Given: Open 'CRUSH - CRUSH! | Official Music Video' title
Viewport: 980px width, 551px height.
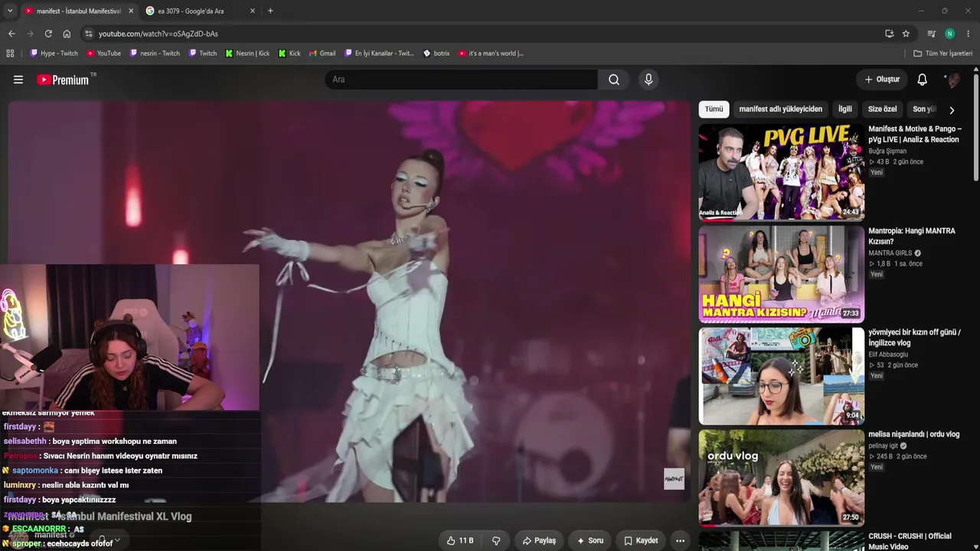Looking at the screenshot, I should [910, 541].
